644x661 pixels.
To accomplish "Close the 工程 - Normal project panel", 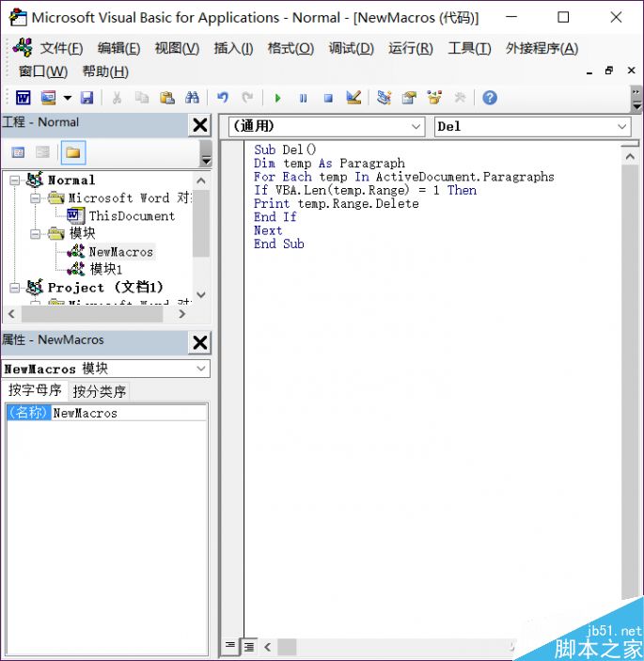I will [199, 125].
